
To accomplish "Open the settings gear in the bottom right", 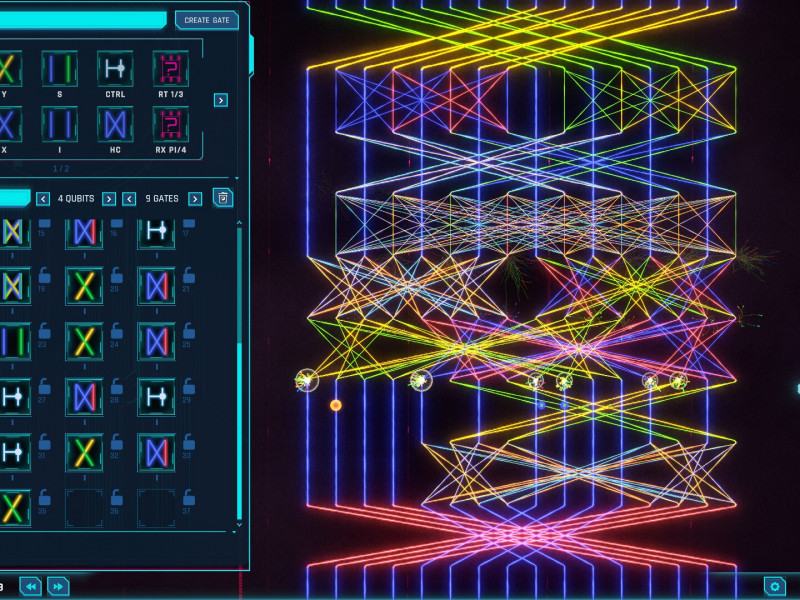I will tap(774, 586).
